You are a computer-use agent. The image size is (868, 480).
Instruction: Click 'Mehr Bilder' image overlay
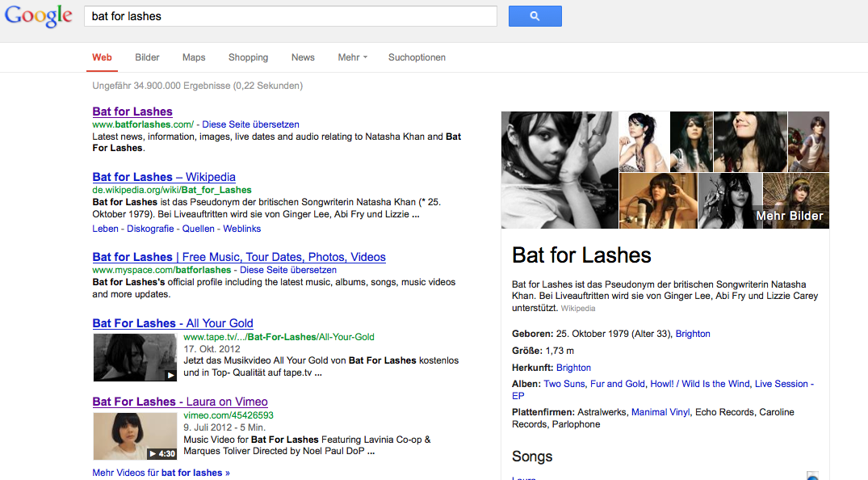pos(790,216)
